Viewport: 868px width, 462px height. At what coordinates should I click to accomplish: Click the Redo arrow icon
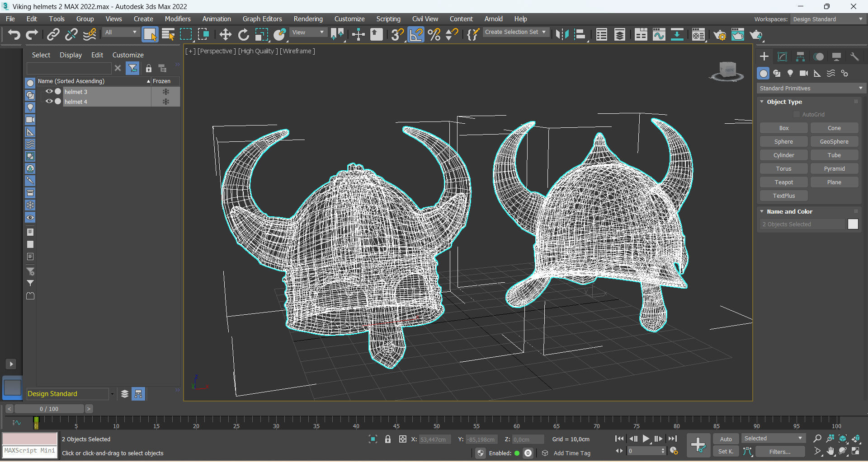click(32, 35)
